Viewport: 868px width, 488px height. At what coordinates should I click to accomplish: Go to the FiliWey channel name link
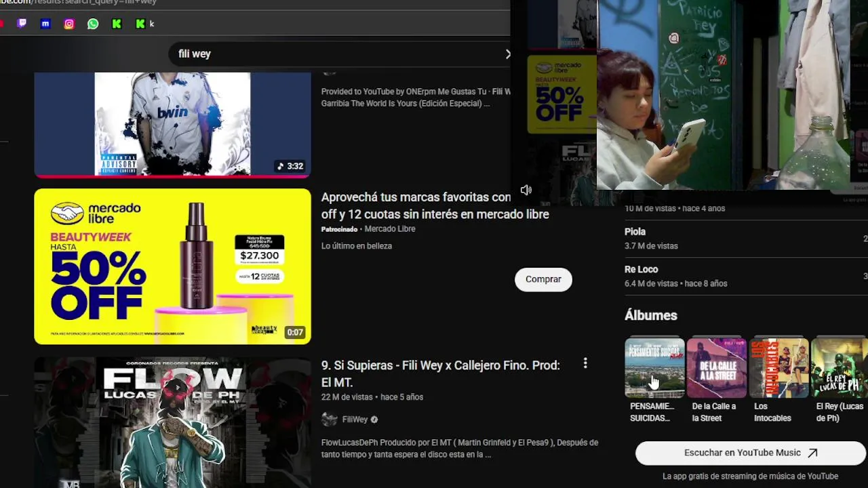click(x=355, y=420)
